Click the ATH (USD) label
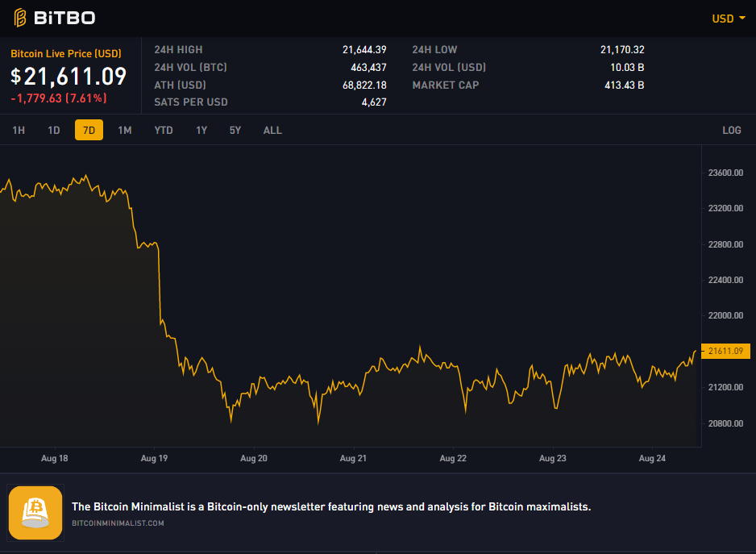756x554 pixels. tap(181, 85)
